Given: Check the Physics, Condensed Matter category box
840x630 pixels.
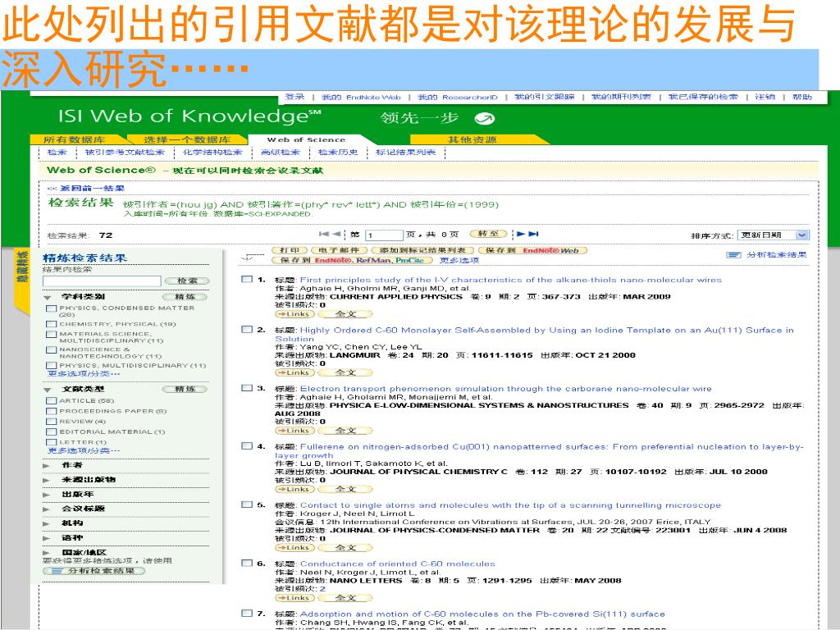Looking at the screenshot, I should click(x=52, y=308).
